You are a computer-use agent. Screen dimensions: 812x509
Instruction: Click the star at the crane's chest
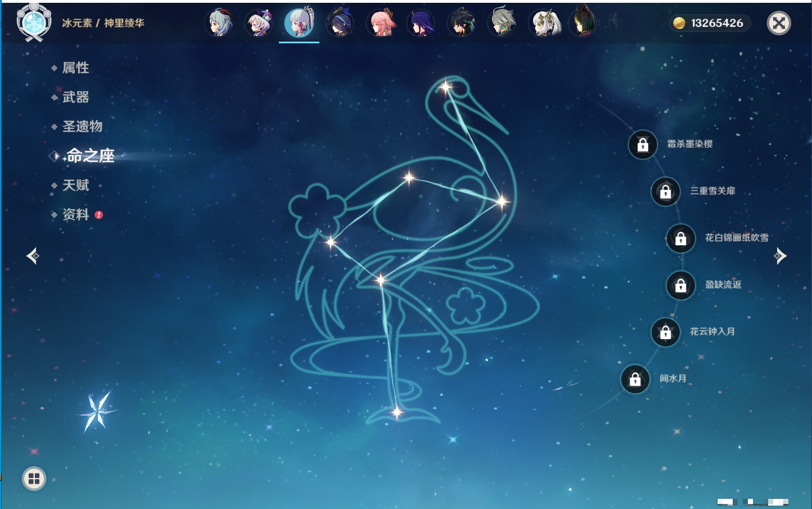click(x=501, y=201)
